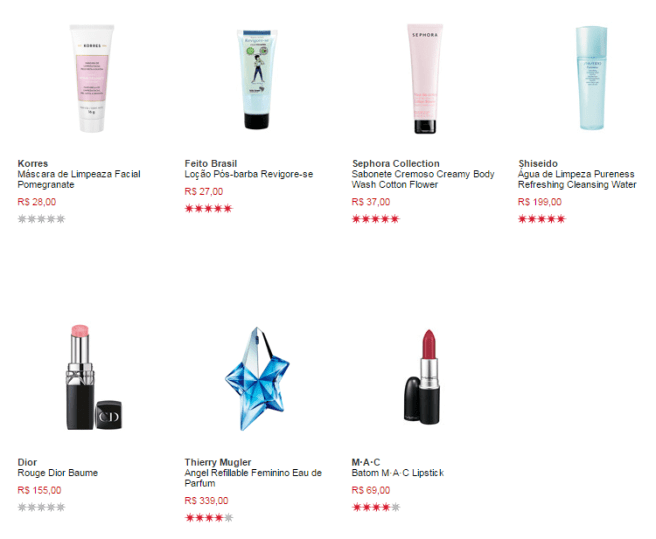The height and width of the screenshot is (539, 656).
Task: Click the star rating under Thierry Mugler price
Action: (x=209, y=518)
